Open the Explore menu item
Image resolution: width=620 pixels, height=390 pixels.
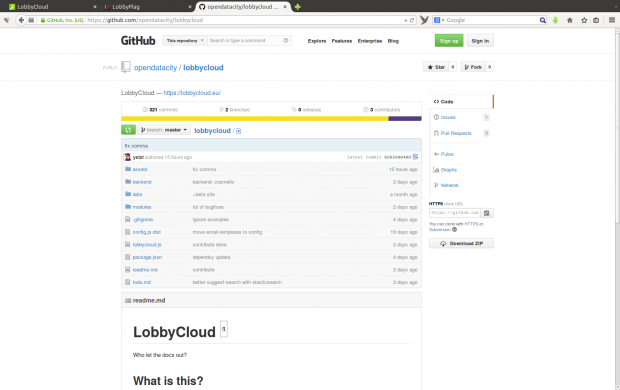tap(317, 41)
